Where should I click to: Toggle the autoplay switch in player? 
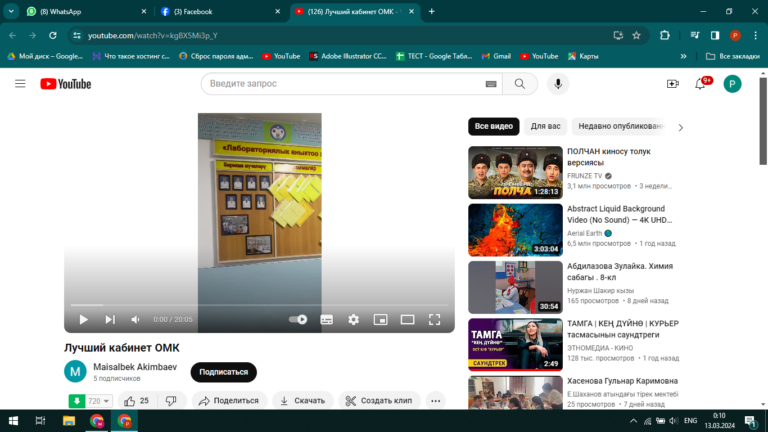pyautogui.click(x=298, y=319)
